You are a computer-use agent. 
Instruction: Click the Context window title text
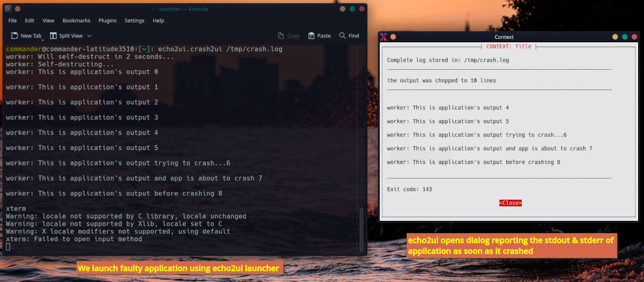[504, 37]
